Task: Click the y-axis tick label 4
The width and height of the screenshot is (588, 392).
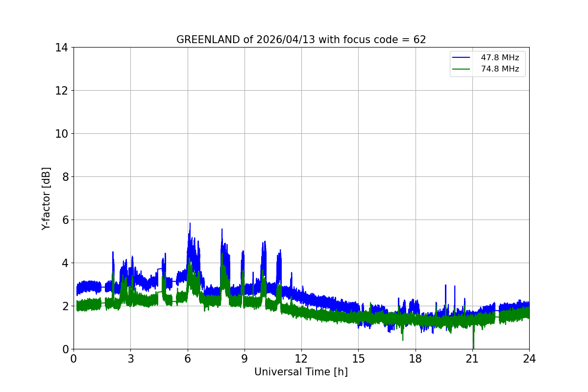Action: pos(65,263)
